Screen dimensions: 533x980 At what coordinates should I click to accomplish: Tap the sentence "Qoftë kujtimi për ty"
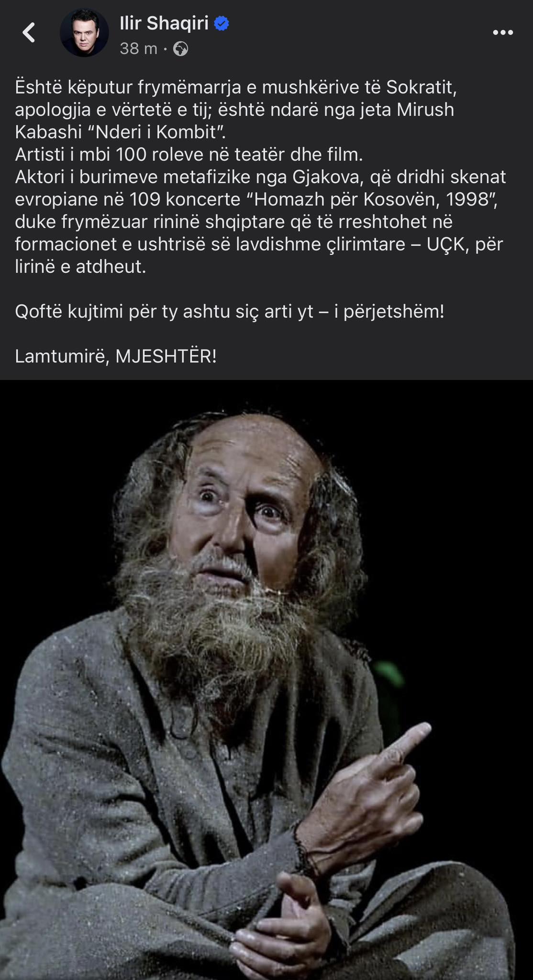coord(230,312)
